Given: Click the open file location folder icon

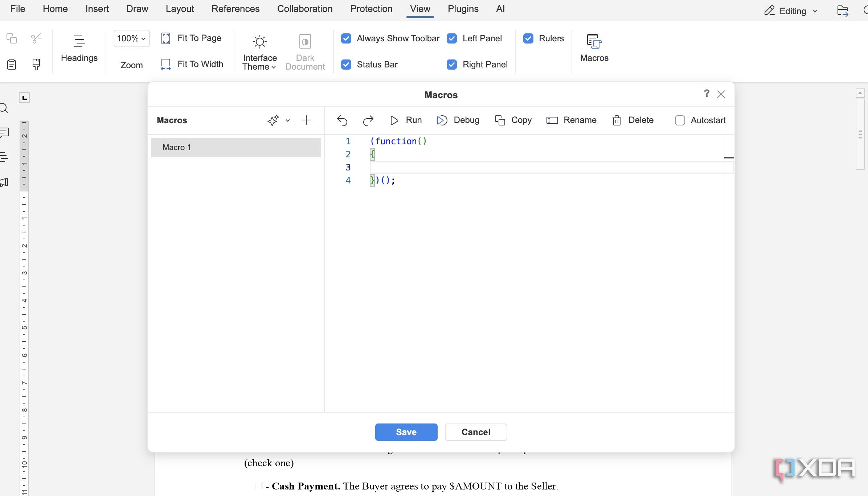Looking at the screenshot, I should pyautogui.click(x=843, y=11).
